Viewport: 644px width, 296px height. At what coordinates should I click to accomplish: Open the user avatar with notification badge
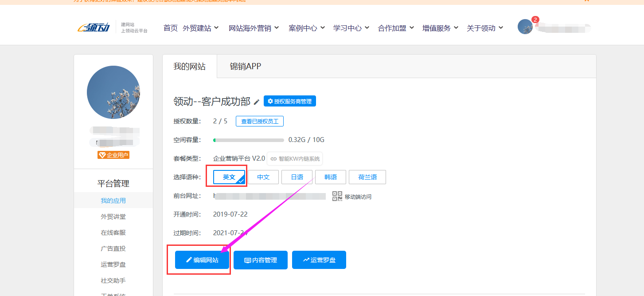pyautogui.click(x=525, y=27)
